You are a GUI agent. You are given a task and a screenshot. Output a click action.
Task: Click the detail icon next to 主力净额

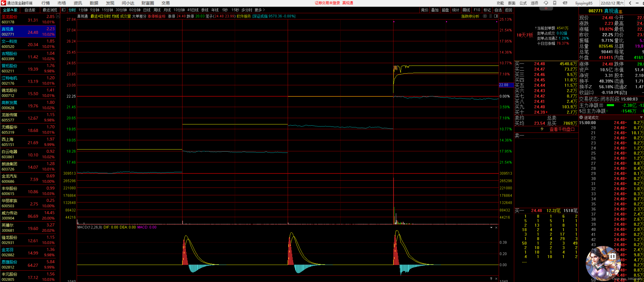pos(601,105)
